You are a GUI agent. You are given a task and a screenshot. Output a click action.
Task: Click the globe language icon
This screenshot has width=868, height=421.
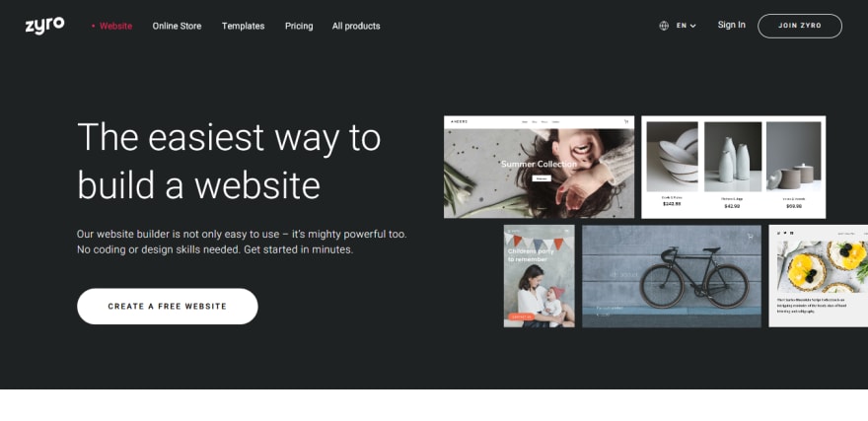(x=664, y=26)
